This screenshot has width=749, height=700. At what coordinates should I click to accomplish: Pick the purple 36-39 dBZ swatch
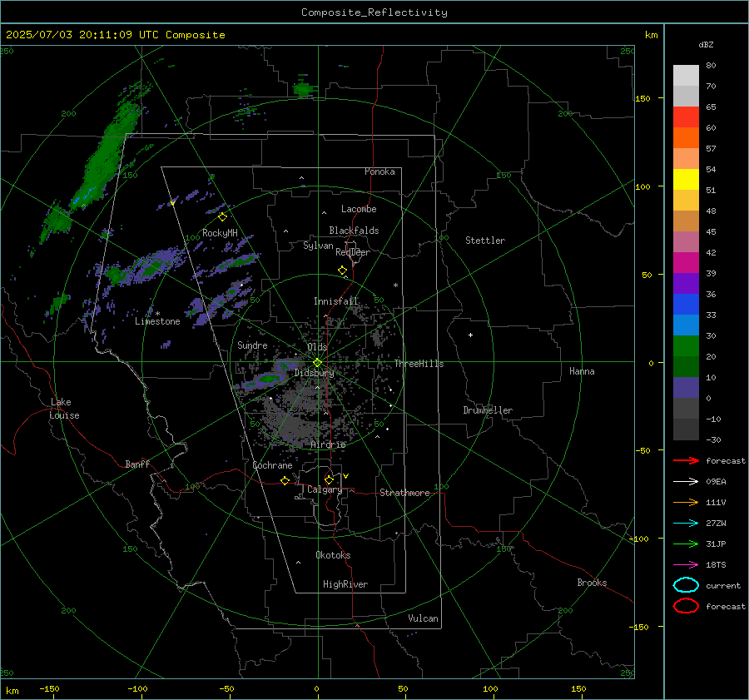[x=686, y=284]
